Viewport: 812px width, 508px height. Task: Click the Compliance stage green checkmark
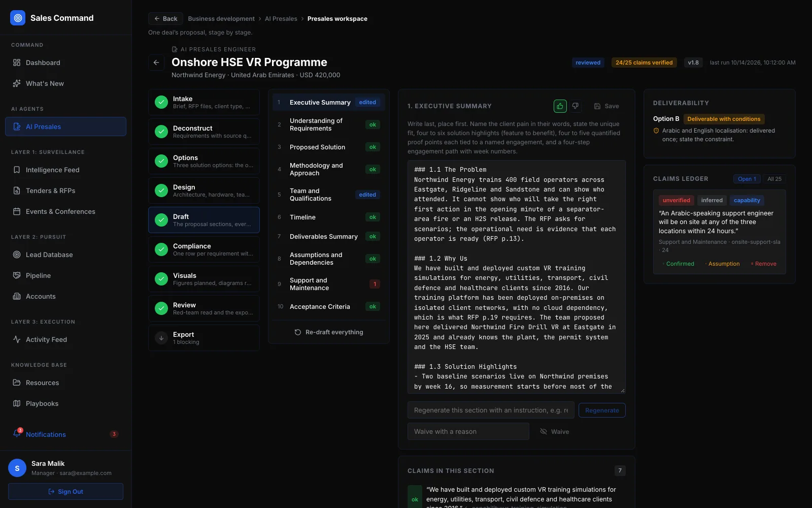click(161, 249)
